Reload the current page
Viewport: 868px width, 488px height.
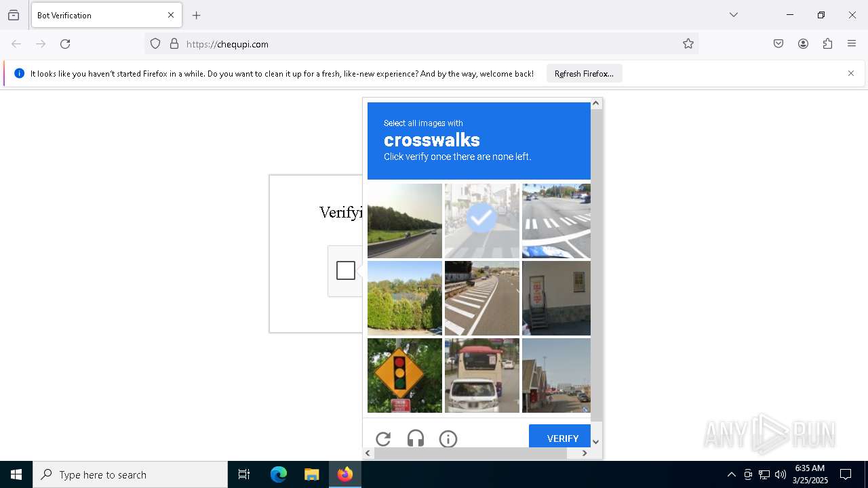[x=65, y=44]
